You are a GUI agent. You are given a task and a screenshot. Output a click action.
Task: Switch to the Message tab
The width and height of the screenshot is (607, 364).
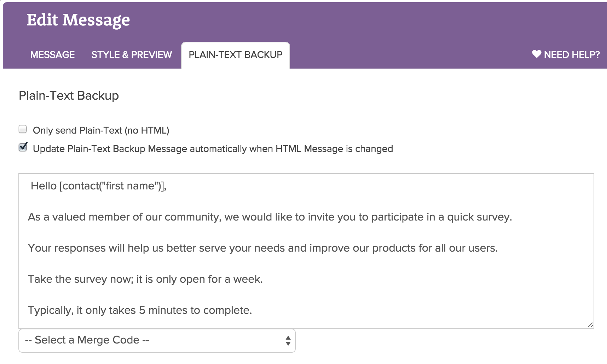[x=52, y=55]
